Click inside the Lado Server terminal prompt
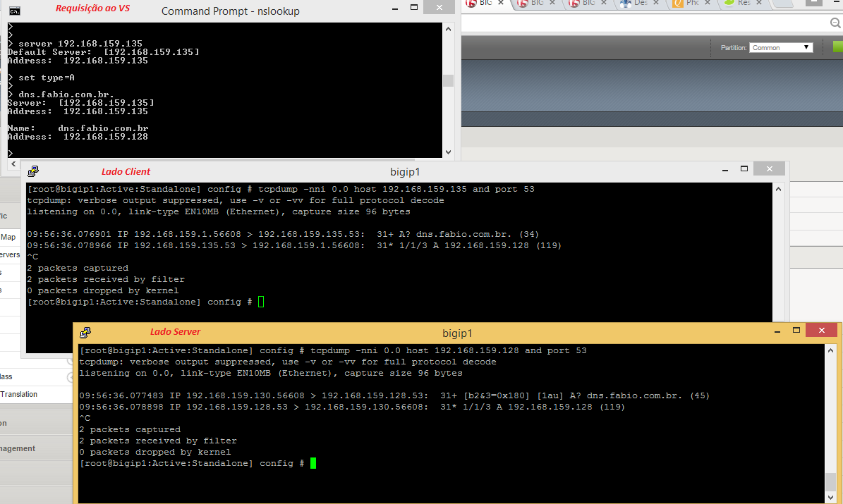 click(314, 462)
